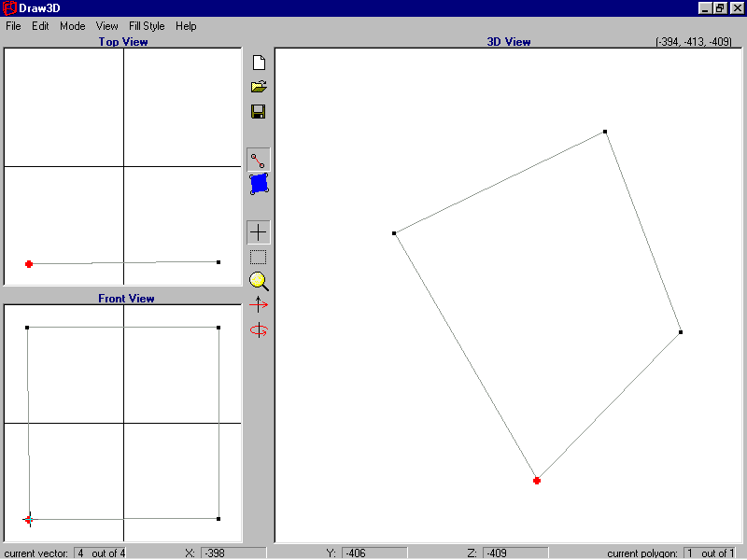The image size is (747, 560).
Task: Click the 'current vector:' status label
Action: point(36,553)
